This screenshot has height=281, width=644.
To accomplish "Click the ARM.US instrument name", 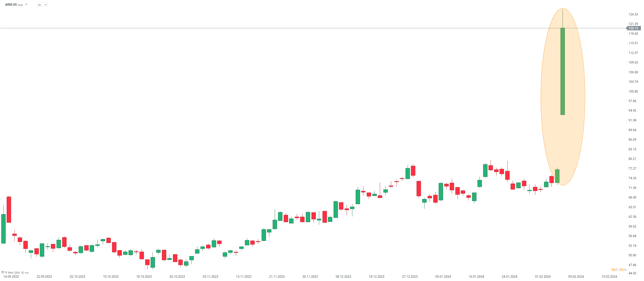I will (x=11, y=5).
